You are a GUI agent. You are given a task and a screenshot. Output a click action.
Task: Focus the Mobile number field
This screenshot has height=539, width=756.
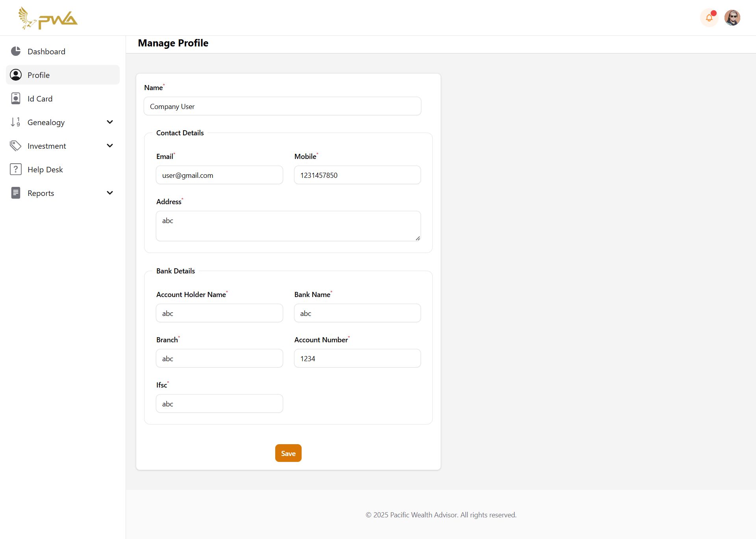[357, 175]
